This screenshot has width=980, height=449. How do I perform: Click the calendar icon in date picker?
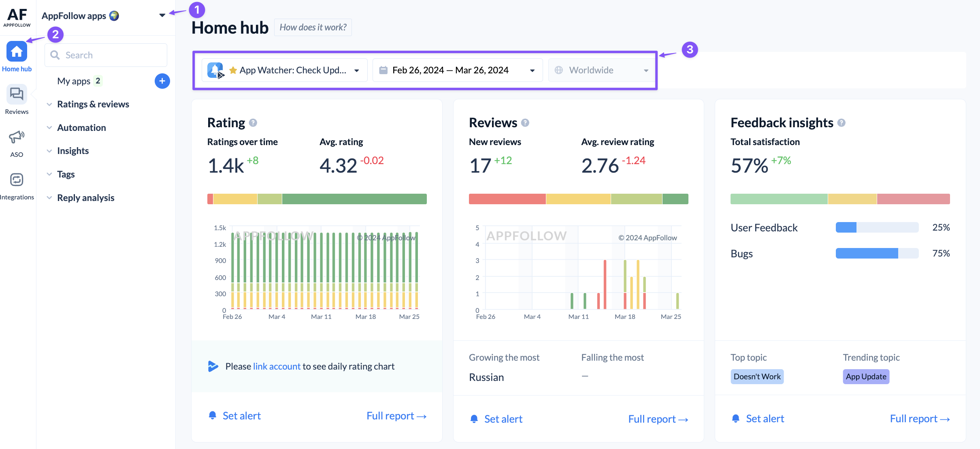(x=383, y=70)
